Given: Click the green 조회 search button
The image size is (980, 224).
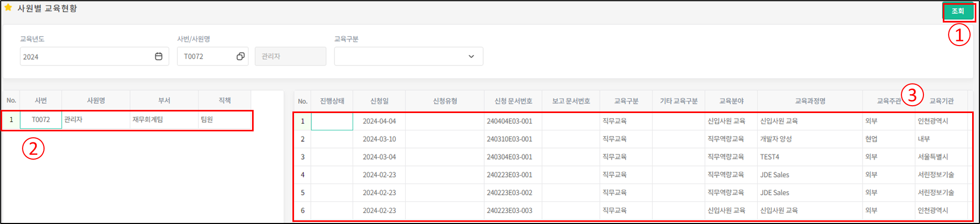Looking at the screenshot, I should coord(958,11).
